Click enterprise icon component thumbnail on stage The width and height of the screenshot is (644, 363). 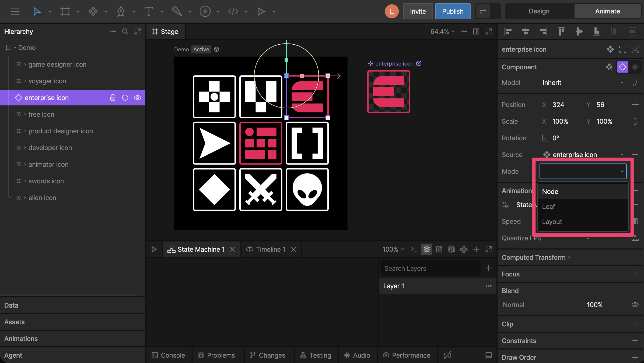tap(388, 92)
